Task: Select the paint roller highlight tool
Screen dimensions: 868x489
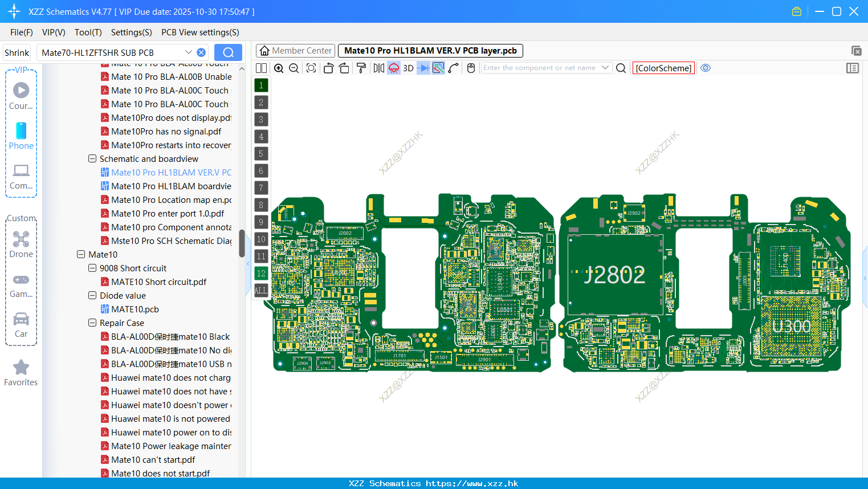Action: point(361,68)
